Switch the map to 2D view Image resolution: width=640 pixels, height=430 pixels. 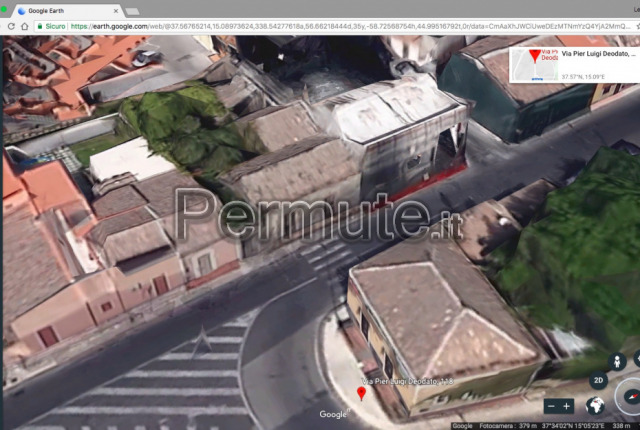tap(598, 380)
